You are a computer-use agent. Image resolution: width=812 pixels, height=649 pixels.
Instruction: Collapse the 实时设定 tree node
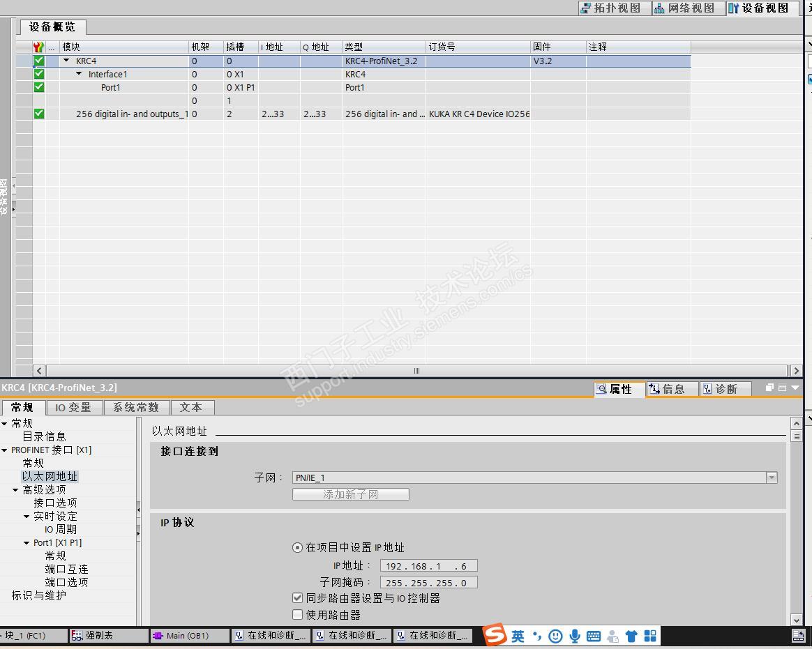click(x=27, y=517)
